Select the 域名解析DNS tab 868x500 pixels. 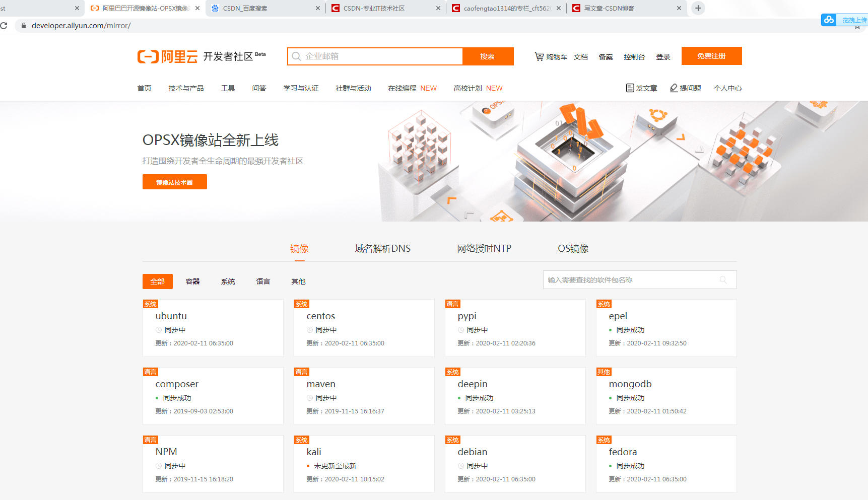[x=382, y=249]
